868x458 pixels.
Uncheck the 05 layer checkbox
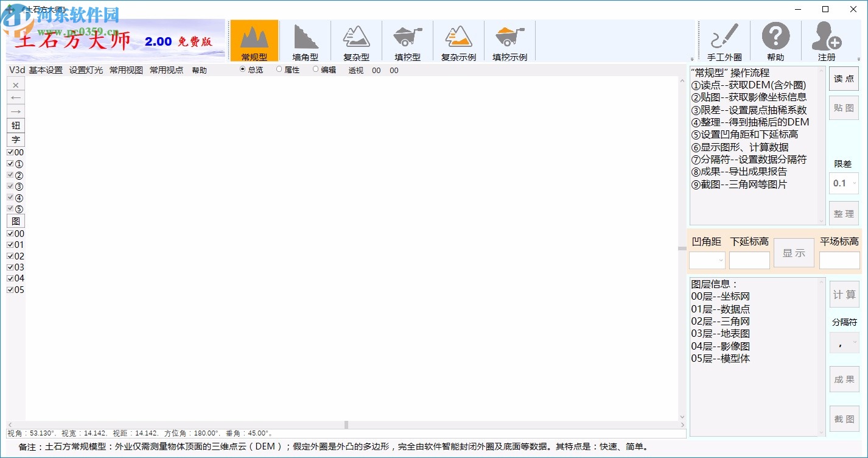10,291
